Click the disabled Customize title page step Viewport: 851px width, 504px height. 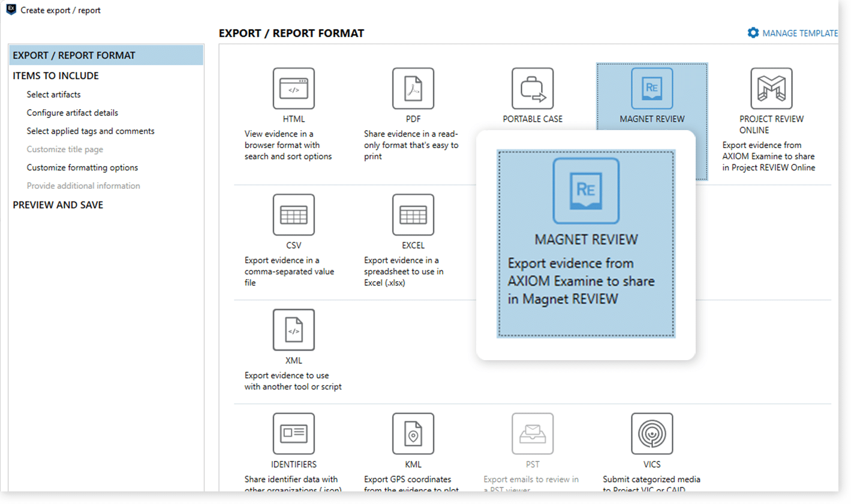(65, 149)
